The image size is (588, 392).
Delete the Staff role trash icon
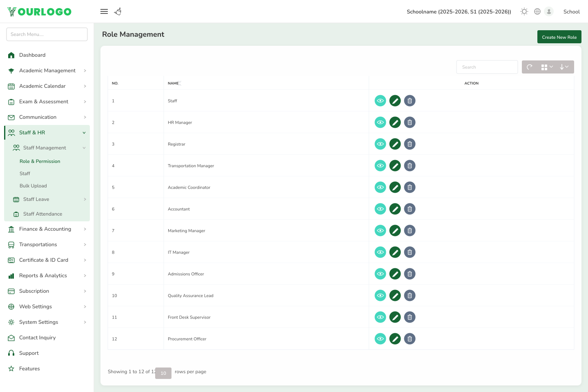(410, 101)
